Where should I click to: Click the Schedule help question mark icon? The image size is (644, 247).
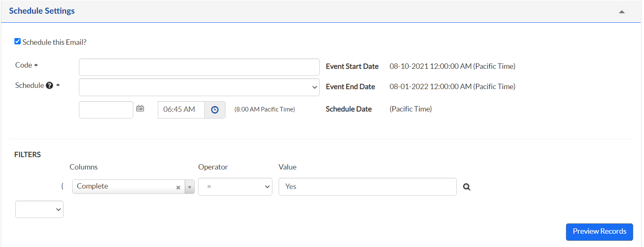point(50,86)
